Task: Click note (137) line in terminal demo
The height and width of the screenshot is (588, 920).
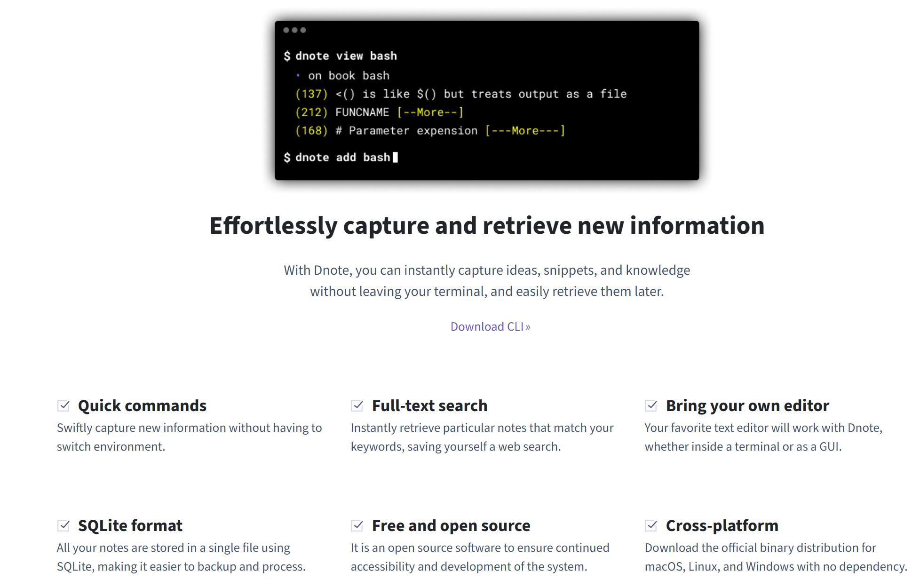Action: coord(461,94)
